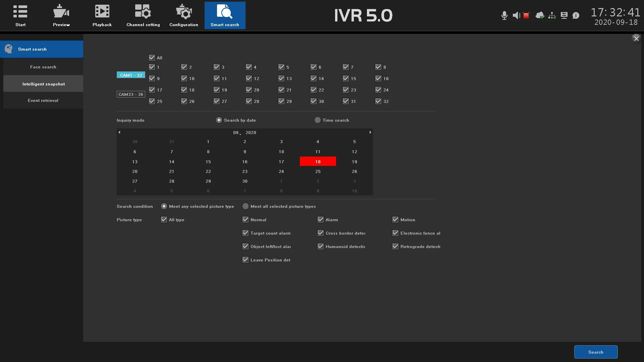The height and width of the screenshot is (362, 644).
Task: Open the Event retrieval sidebar item
Action: (43, 101)
